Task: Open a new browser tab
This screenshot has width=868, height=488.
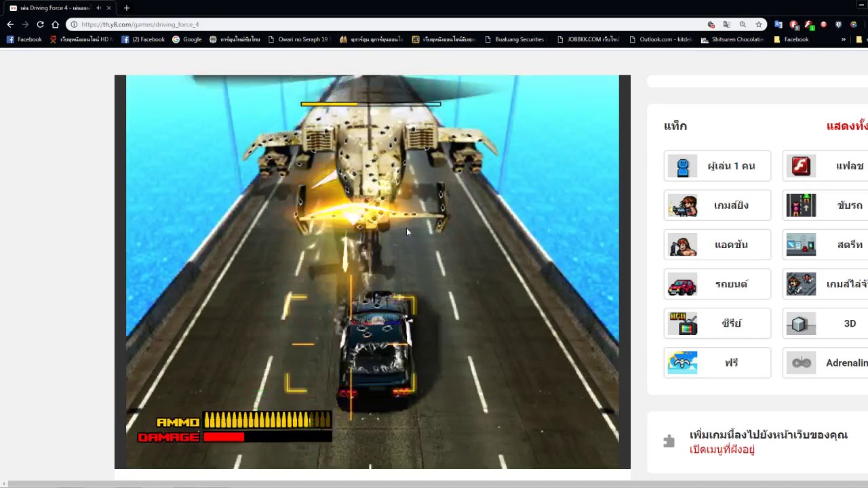Action: (x=126, y=8)
